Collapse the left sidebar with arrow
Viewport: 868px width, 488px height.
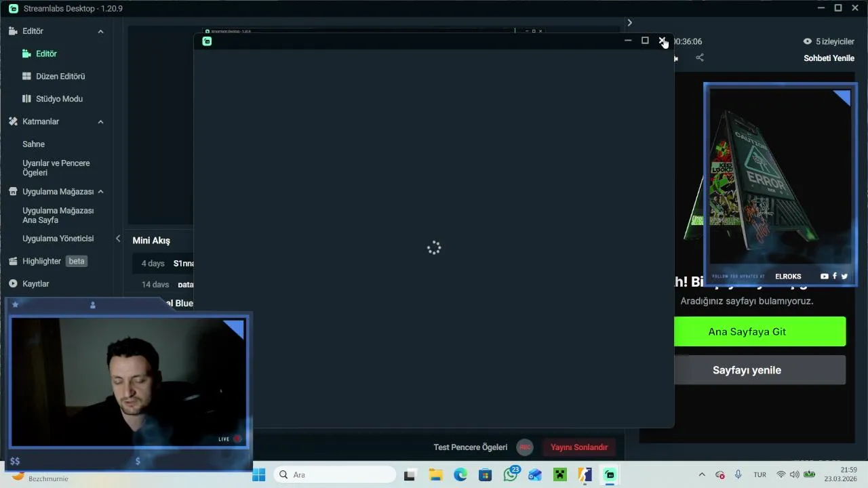coord(118,239)
